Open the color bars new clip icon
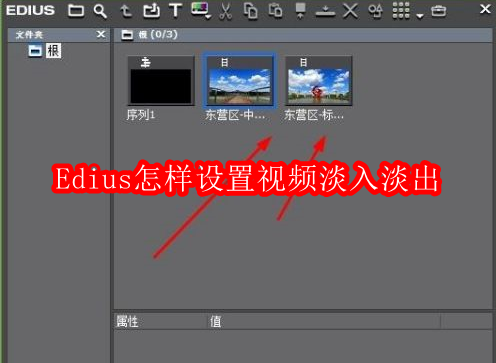The image size is (496, 363). [x=201, y=11]
